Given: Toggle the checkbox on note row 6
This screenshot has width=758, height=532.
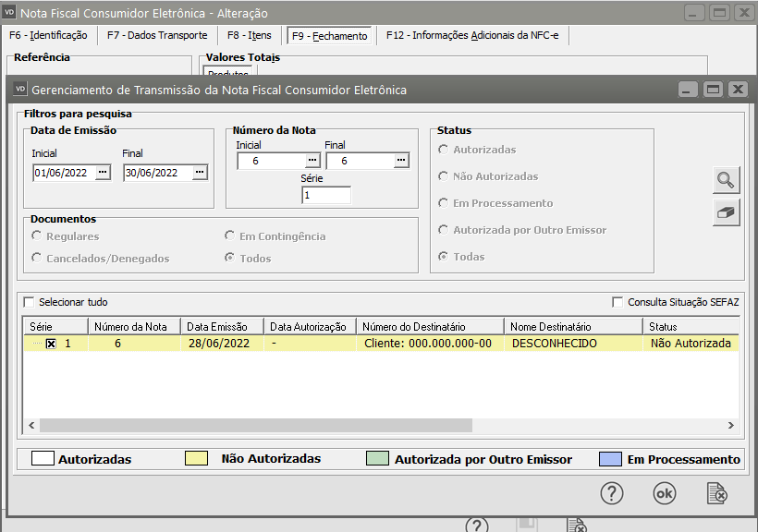Looking at the screenshot, I should pyautogui.click(x=51, y=344).
